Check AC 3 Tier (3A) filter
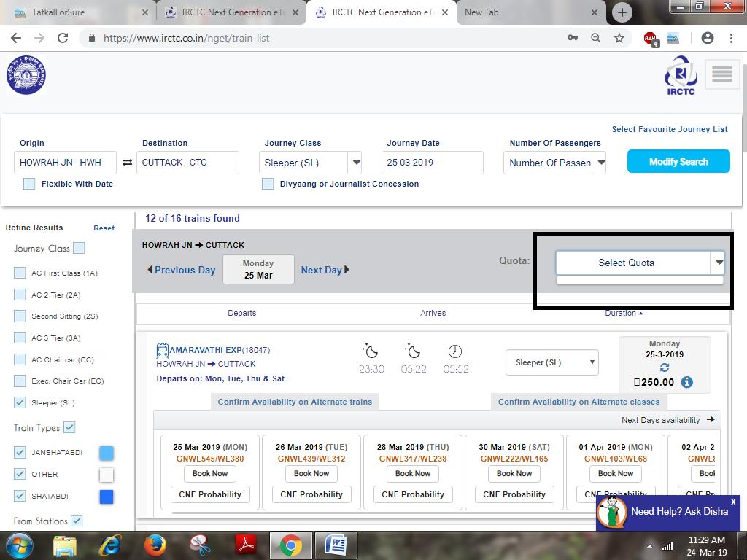The width and height of the screenshot is (747, 560). pos(20,338)
